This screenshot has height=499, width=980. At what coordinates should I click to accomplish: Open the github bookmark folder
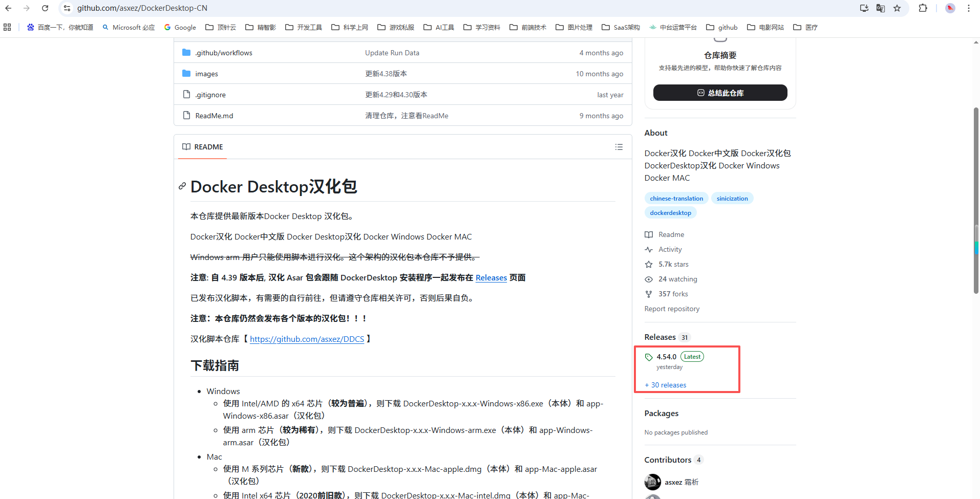[722, 27]
